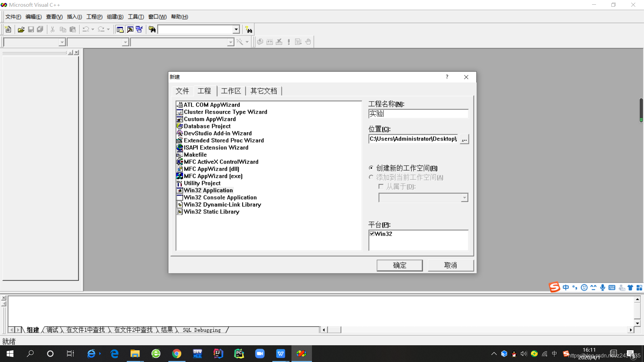The width and height of the screenshot is (644, 362).
Task: Select MFC AppWizard (exe) in list
Action: tap(213, 176)
